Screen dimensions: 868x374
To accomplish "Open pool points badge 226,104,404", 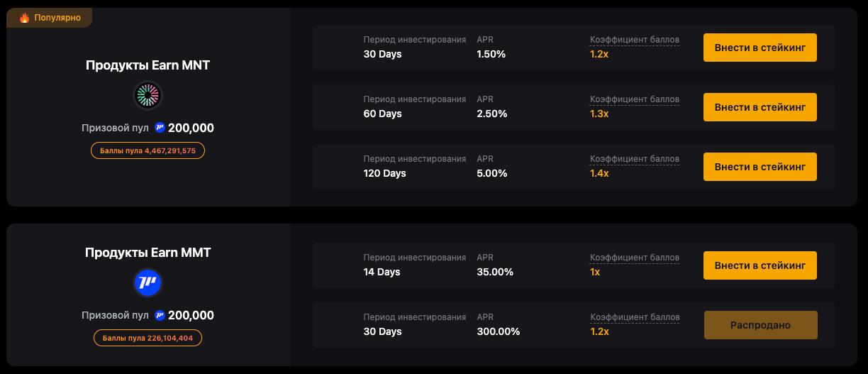I will tap(148, 338).
